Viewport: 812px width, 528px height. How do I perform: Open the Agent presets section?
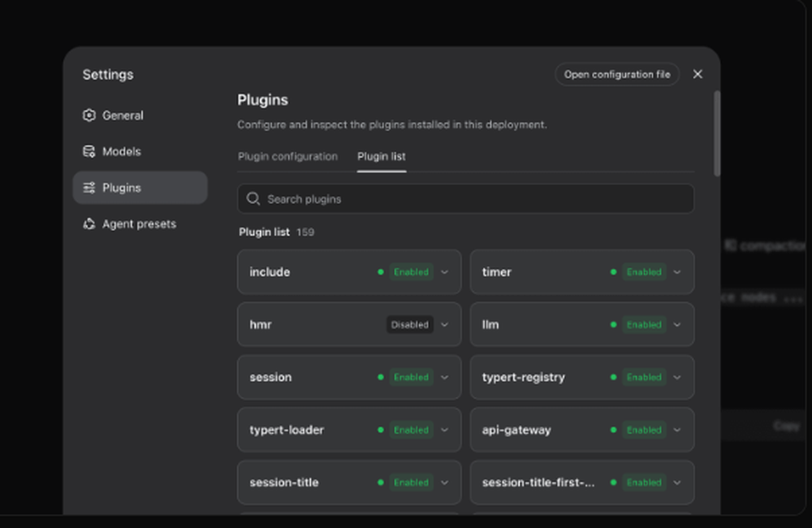(x=140, y=224)
